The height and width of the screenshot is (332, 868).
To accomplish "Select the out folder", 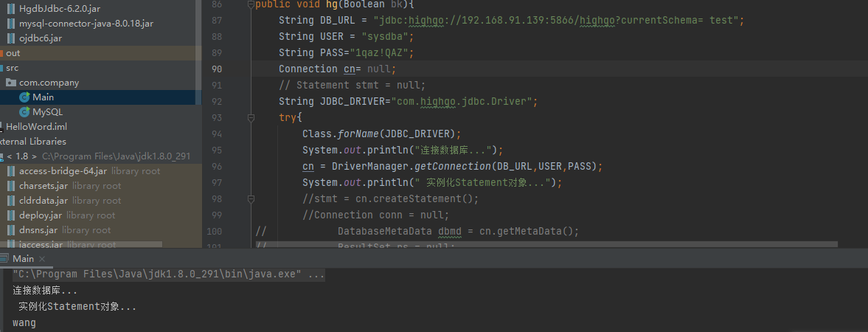I will coord(13,53).
